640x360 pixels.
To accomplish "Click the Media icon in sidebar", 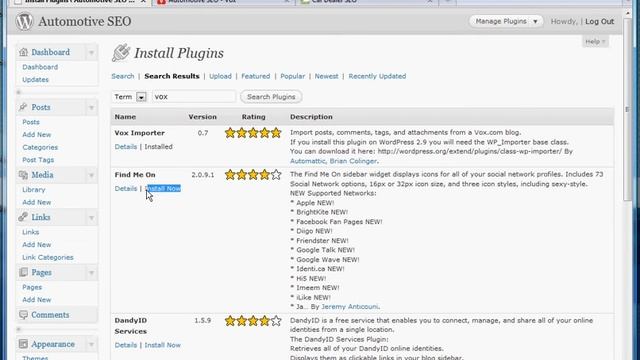I will pos(23,175).
